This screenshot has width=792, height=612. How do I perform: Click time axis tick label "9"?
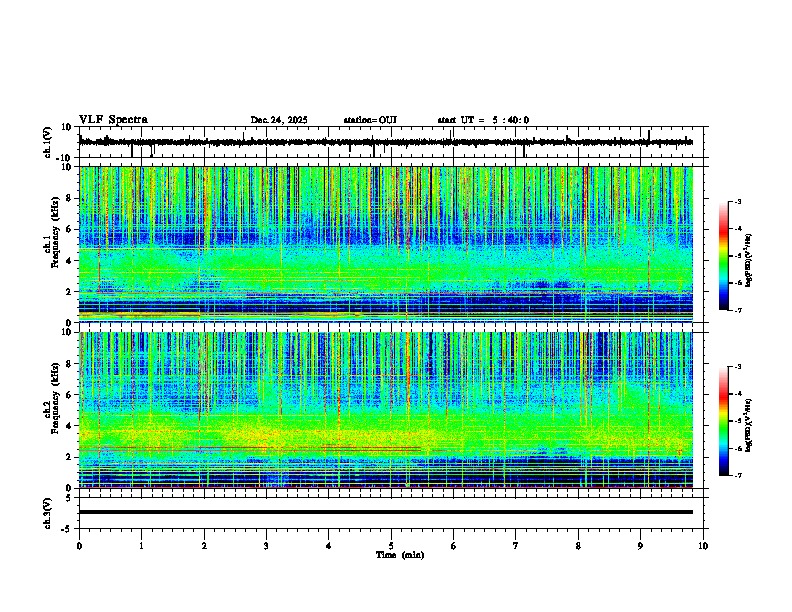tap(640, 546)
